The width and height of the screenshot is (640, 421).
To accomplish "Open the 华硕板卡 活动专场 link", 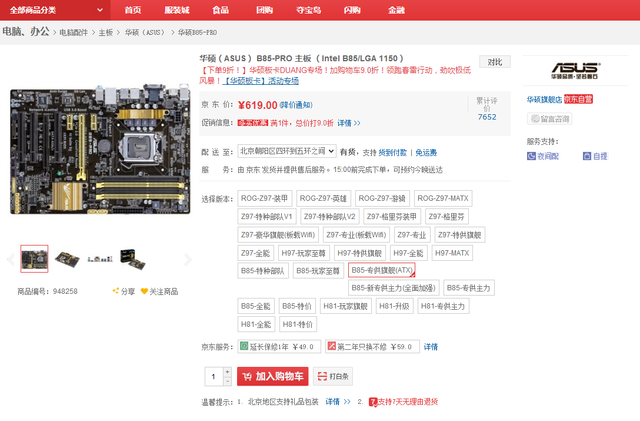I will (261, 81).
